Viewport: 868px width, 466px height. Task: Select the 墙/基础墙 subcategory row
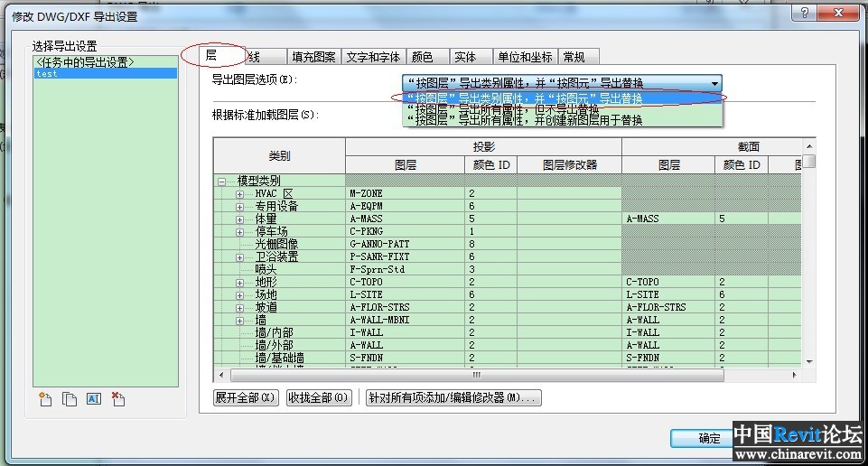tap(280, 358)
